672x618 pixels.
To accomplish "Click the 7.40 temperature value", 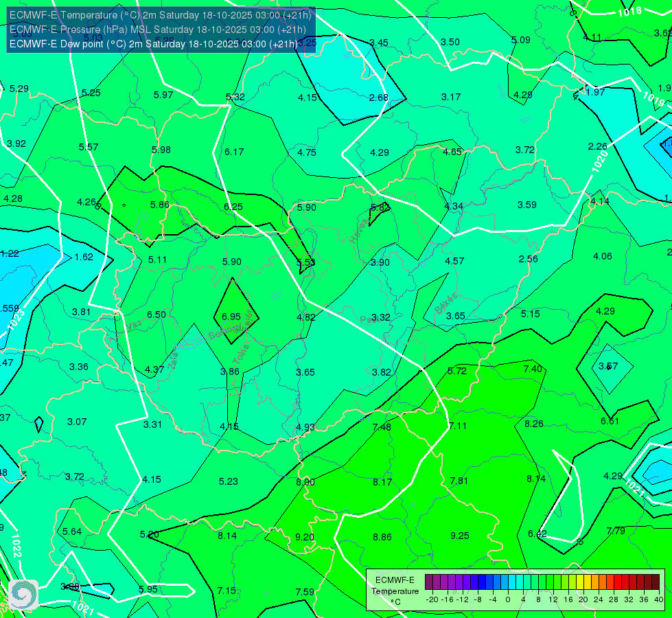I will 532,369.
